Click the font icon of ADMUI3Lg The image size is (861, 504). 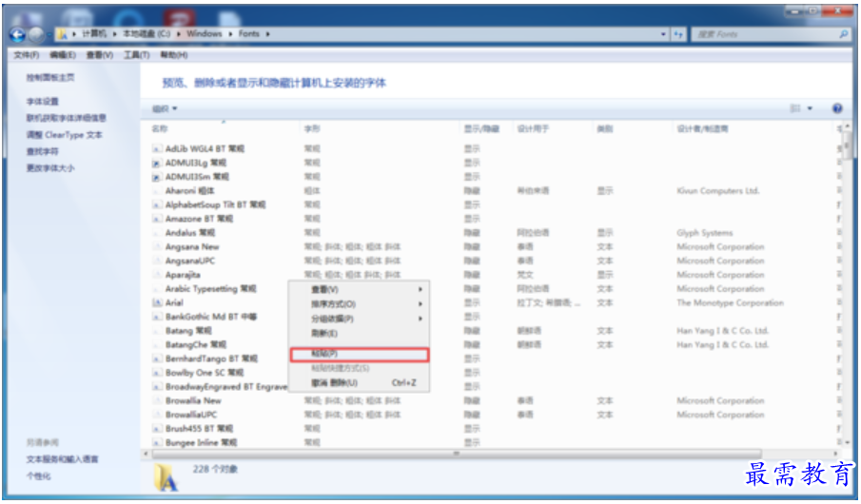pos(156,163)
